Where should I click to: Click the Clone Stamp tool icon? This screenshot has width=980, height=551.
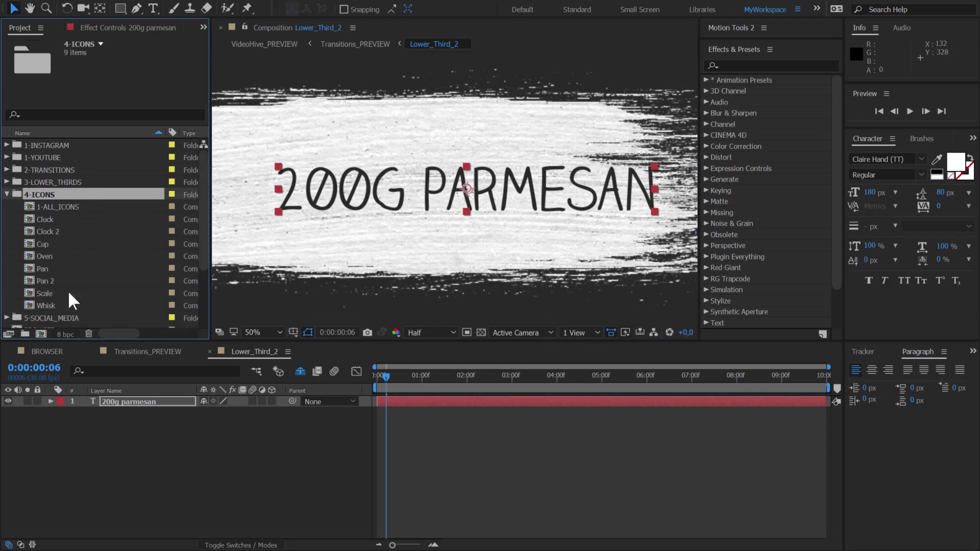tap(189, 8)
